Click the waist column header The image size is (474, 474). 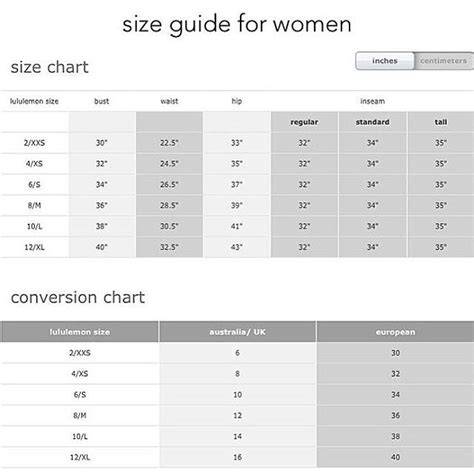coord(169,101)
